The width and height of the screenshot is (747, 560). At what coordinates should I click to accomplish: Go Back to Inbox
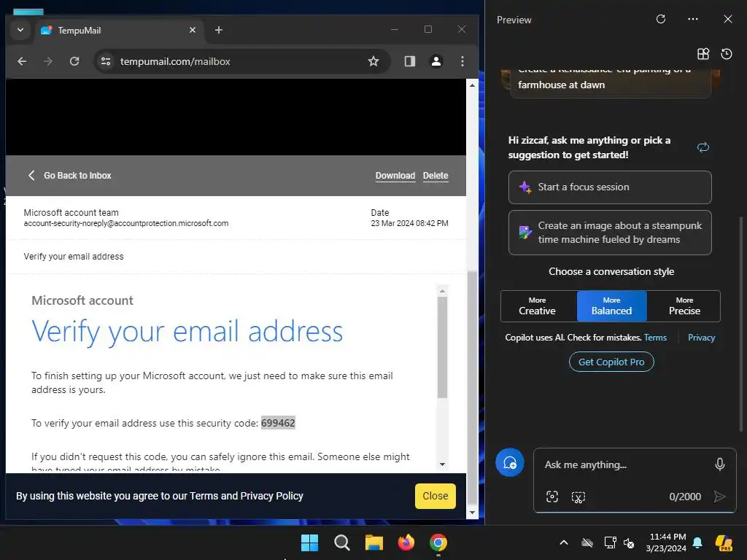tap(69, 175)
